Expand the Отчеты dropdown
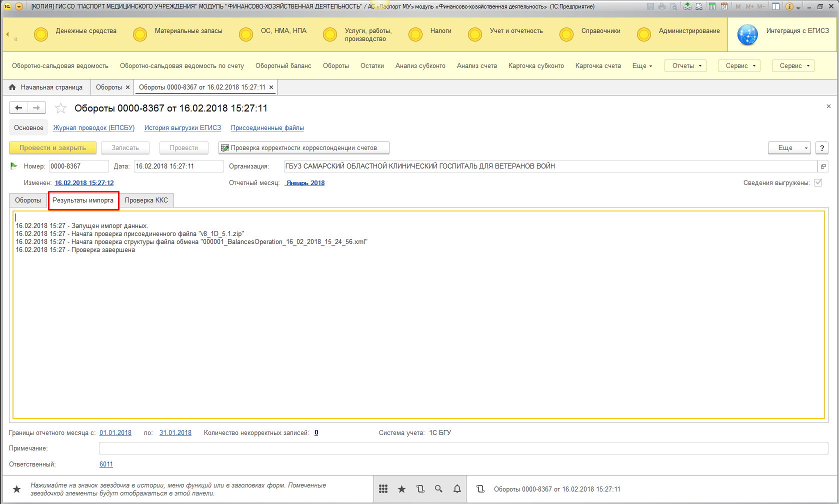 685,66
